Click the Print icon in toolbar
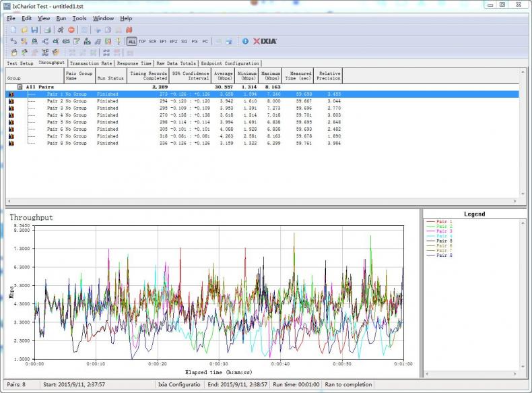The height and width of the screenshot is (393, 532). click(x=48, y=30)
